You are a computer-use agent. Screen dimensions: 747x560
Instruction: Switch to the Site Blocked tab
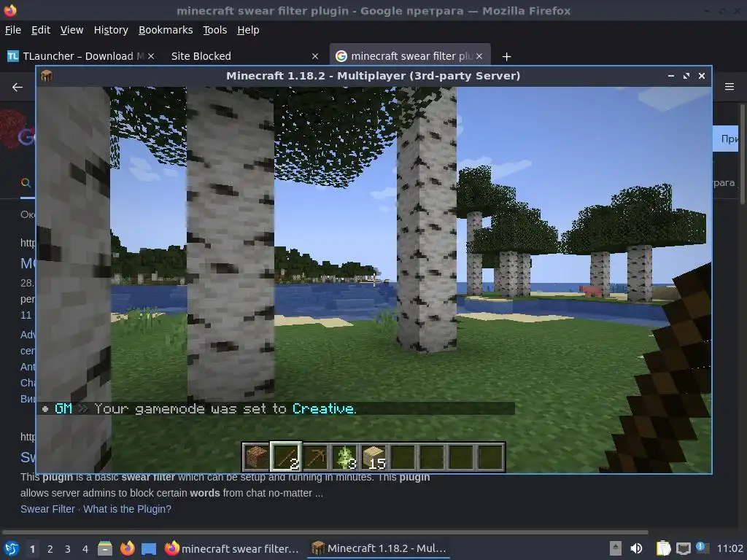click(x=243, y=56)
